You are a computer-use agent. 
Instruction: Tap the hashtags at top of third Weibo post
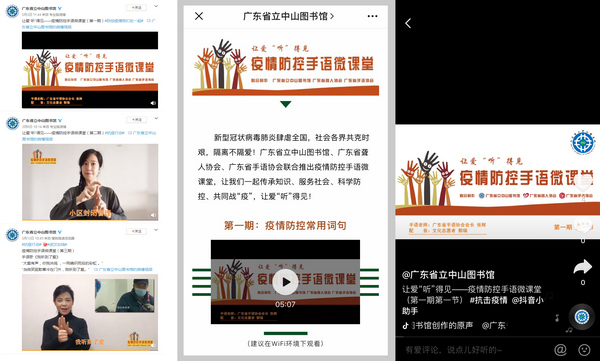44,244
